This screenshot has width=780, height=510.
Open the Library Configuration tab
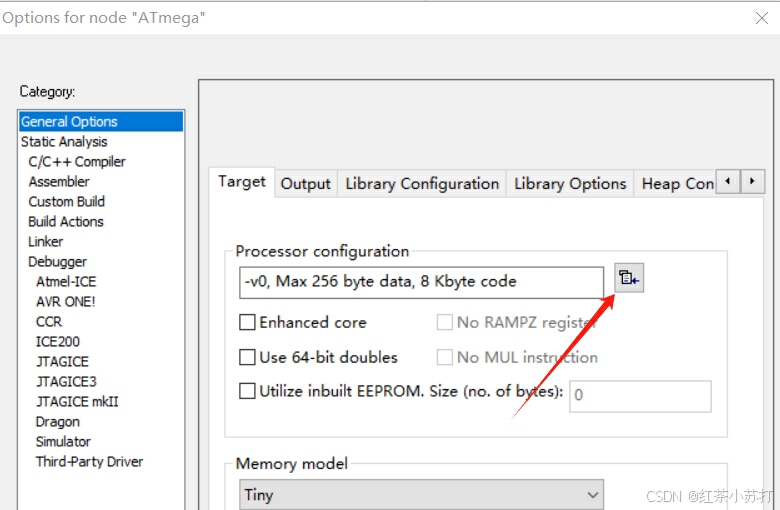pos(422,184)
